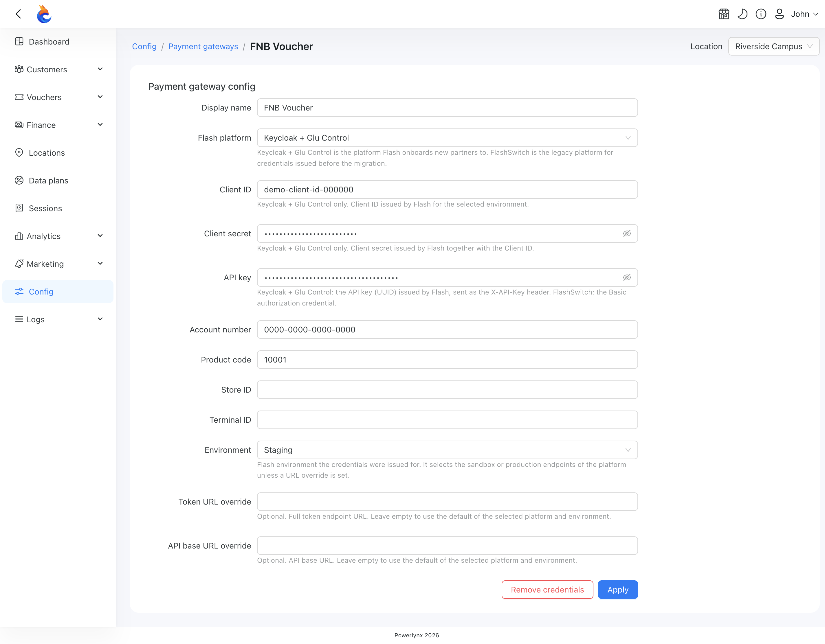Open the Environment Staging dropdown
The image size is (825, 644).
447,450
